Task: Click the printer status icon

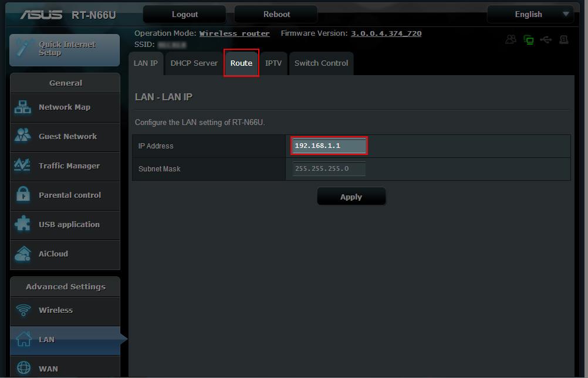Action: [563, 39]
